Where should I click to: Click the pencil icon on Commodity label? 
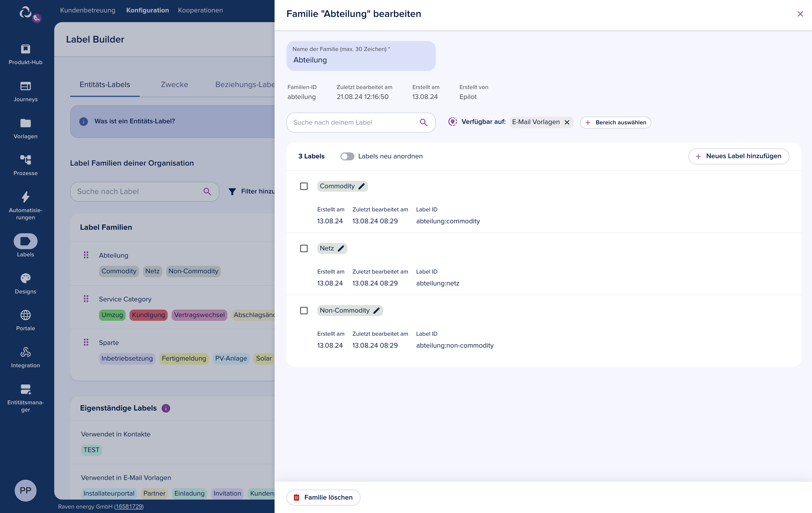[362, 186]
